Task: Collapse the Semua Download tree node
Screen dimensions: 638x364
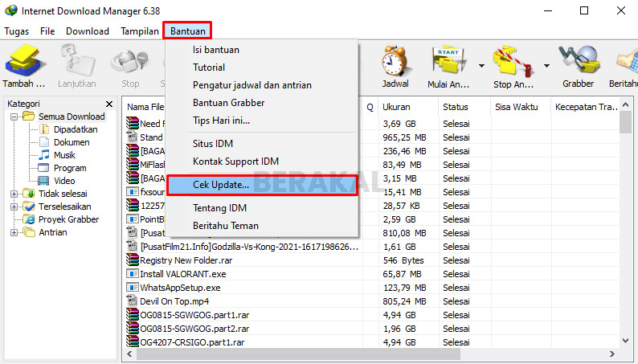Action: [x=14, y=117]
